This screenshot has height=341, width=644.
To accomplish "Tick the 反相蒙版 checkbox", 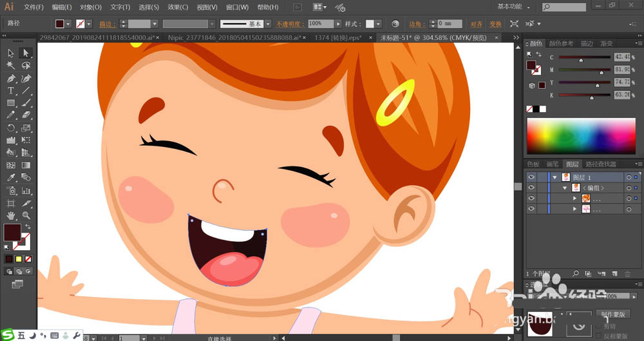I will pyautogui.click(x=599, y=335).
